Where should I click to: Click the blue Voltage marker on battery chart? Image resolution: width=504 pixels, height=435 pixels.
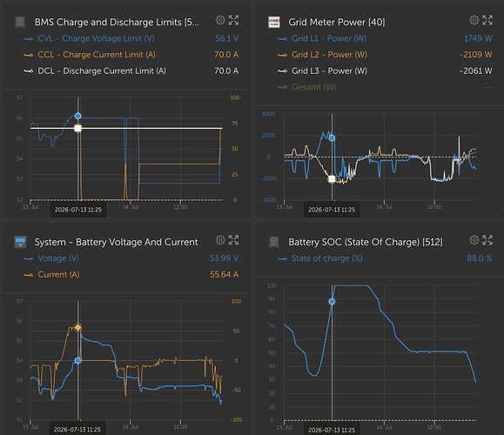tap(77, 360)
